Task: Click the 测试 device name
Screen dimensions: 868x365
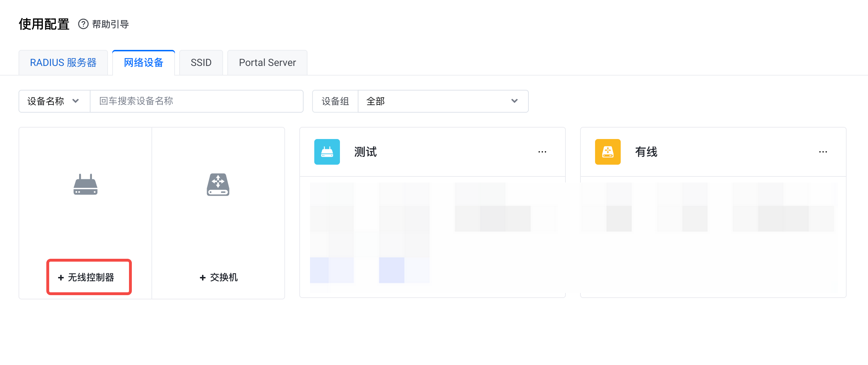Action: pos(365,152)
